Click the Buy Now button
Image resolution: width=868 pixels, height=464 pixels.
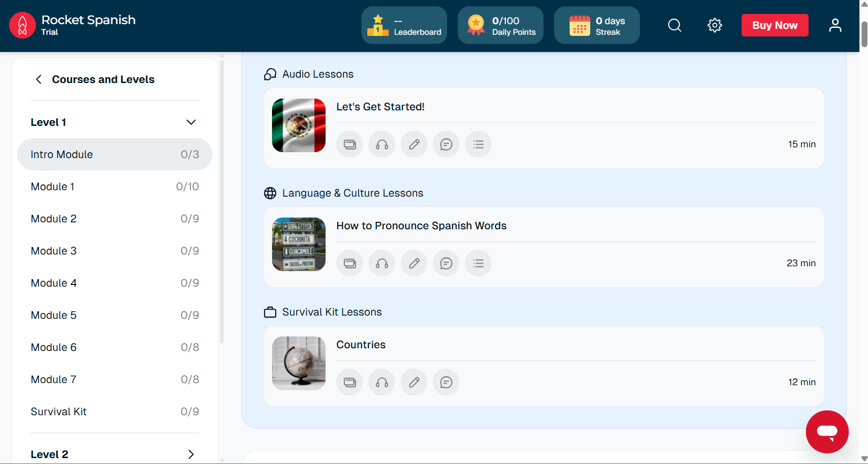(x=774, y=25)
